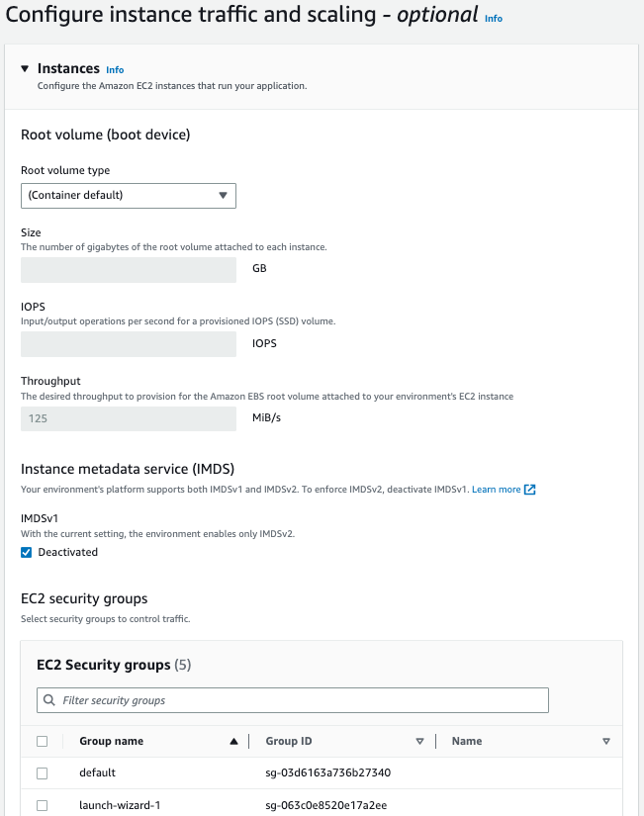This screenshot has height=816, width=644.
Task: Click search magnifier icon in filter box
Action: 49,700
